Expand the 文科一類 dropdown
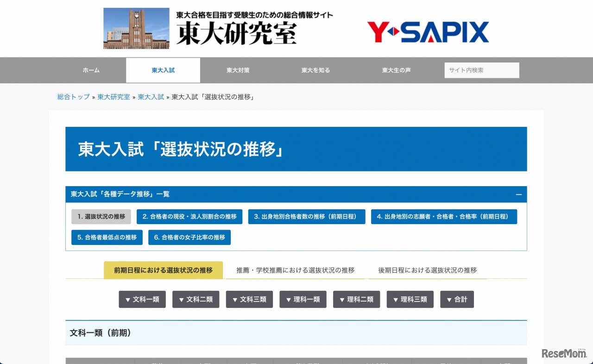 click(142, 299)
